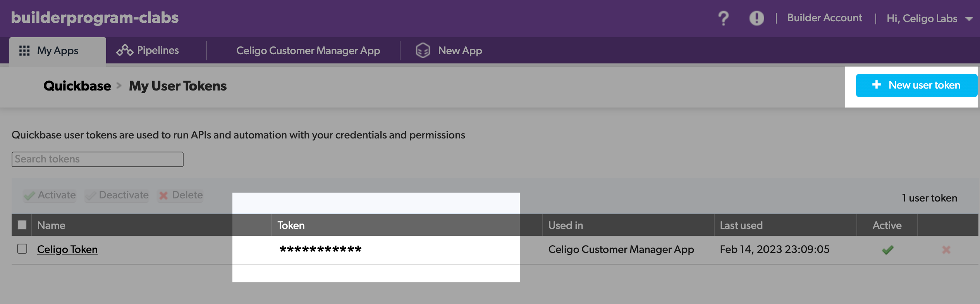This screenshot has height=304, width=980.
Task: Open the New App tab
Action: click(x=449, y=51)
